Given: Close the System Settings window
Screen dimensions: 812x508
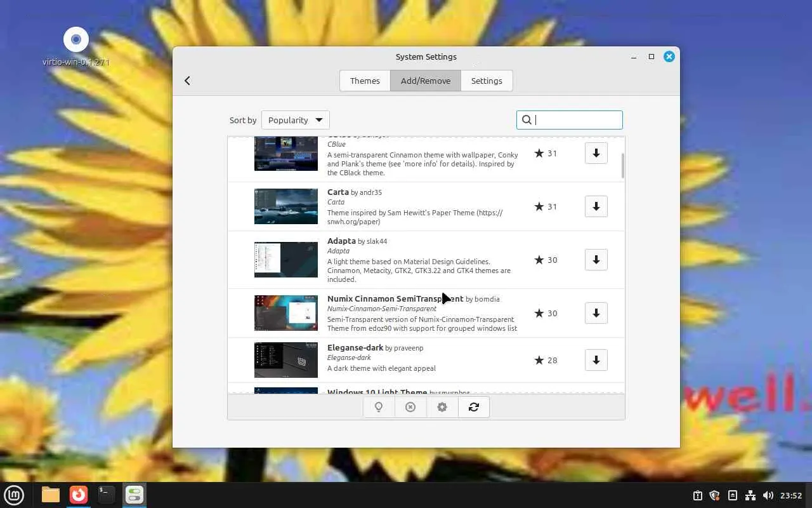Looking at the screenshot, I should (669, 57).
